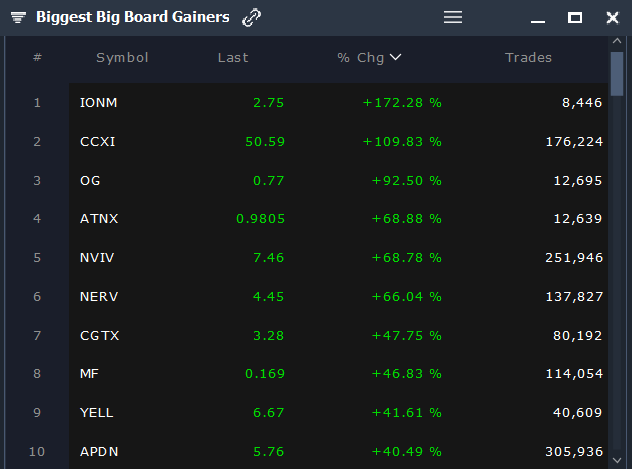Viewport: 632px width, 469px height.
Task: Click the +41.61 % change value
Action: 407,413
